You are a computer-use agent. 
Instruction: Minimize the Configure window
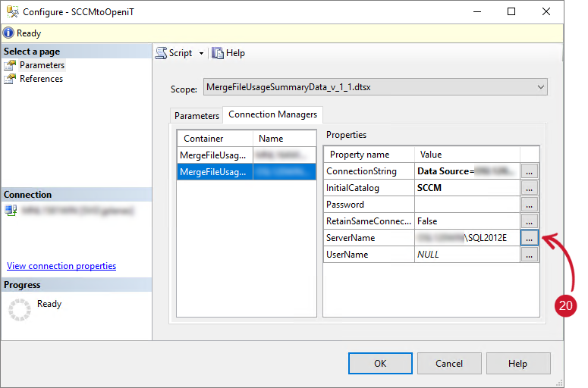click(x=477, y=11)
